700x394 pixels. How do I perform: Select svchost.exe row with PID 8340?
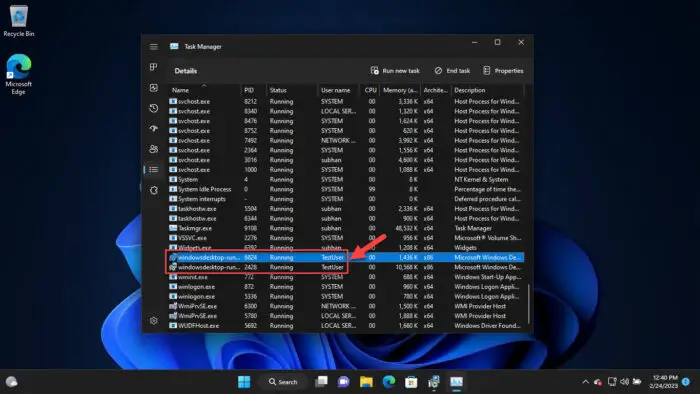(x=346, y=111)
